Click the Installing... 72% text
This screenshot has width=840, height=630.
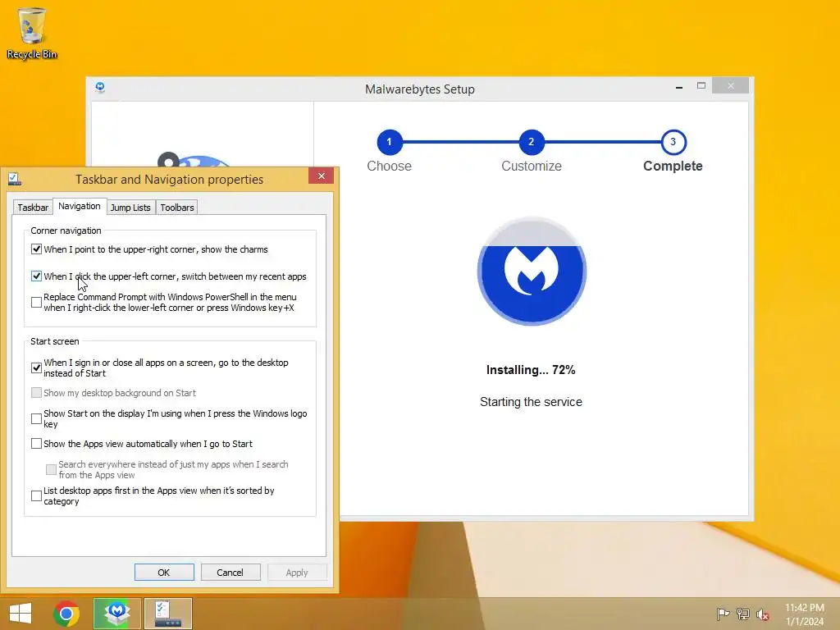pyautogui.click(x=531, y=370)
